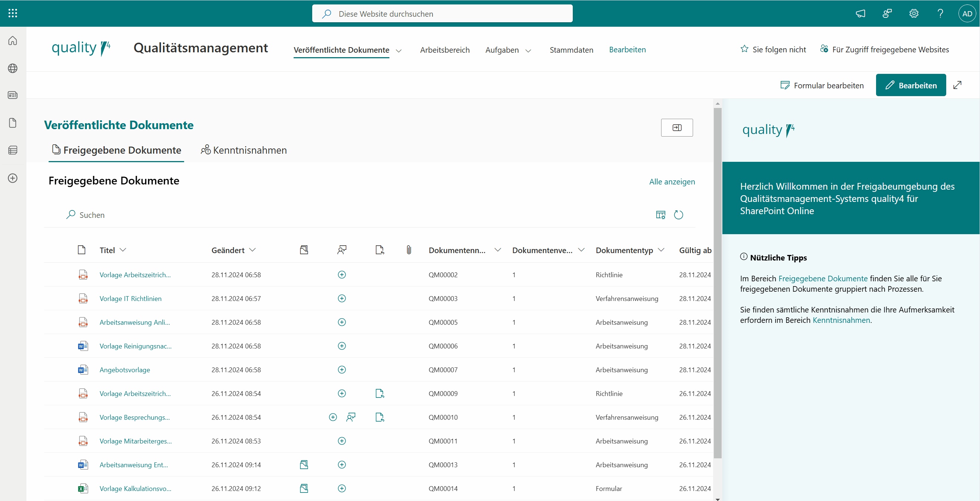Expand page to full screen arrow icon
980x501 pixels.
[958, 85]
